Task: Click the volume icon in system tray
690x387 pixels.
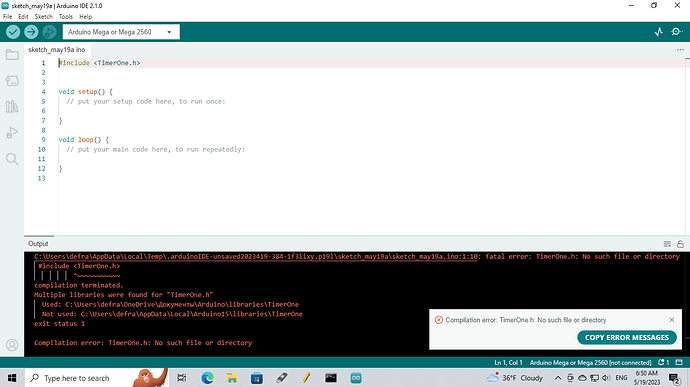Action: 606,378
